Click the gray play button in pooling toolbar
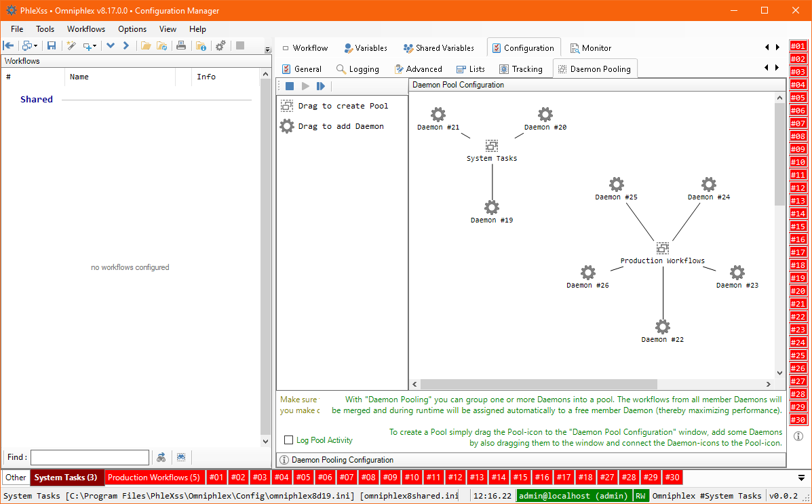 (305, 86)
